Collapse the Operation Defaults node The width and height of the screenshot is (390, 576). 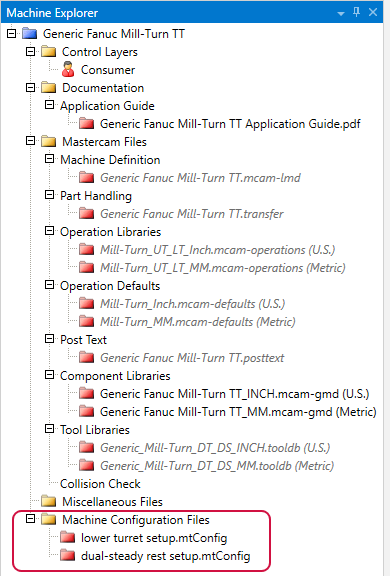pyautogui.click(x=49, y=285)
